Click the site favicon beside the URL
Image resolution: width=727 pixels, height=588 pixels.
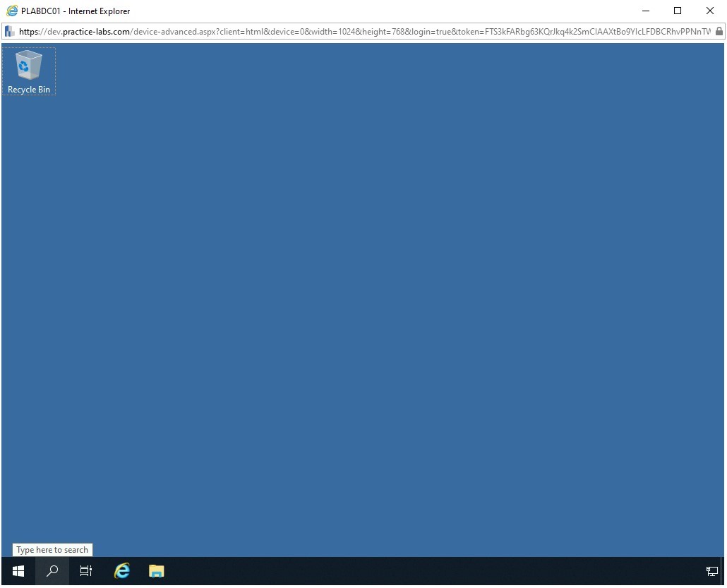point(10,31)
